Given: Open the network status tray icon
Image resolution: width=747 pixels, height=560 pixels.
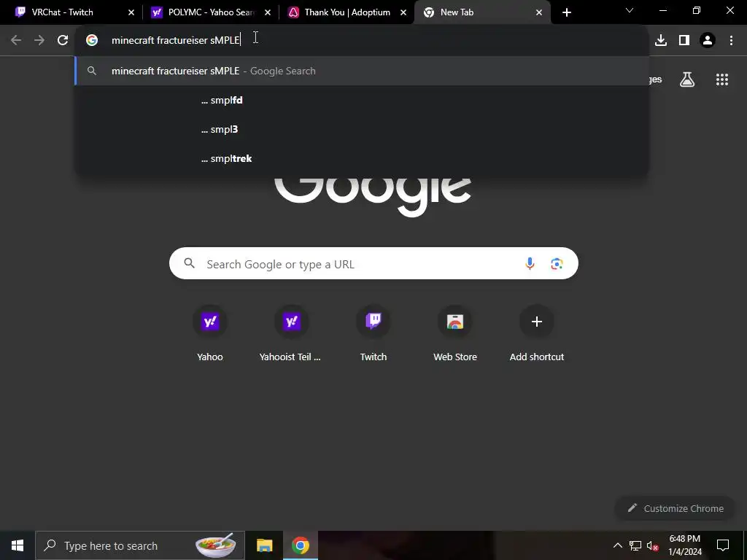Looking at the screenshot, I should pos(635,545).
